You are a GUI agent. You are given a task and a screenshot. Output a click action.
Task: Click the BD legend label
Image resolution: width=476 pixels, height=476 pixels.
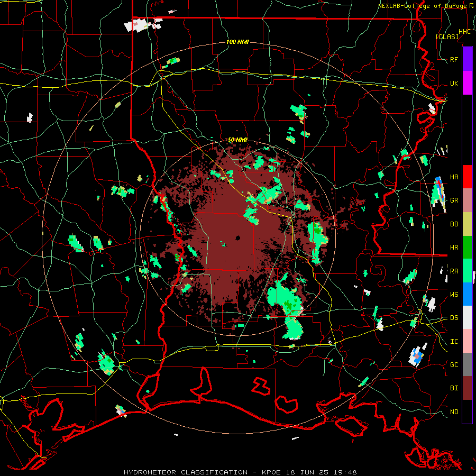454,224
